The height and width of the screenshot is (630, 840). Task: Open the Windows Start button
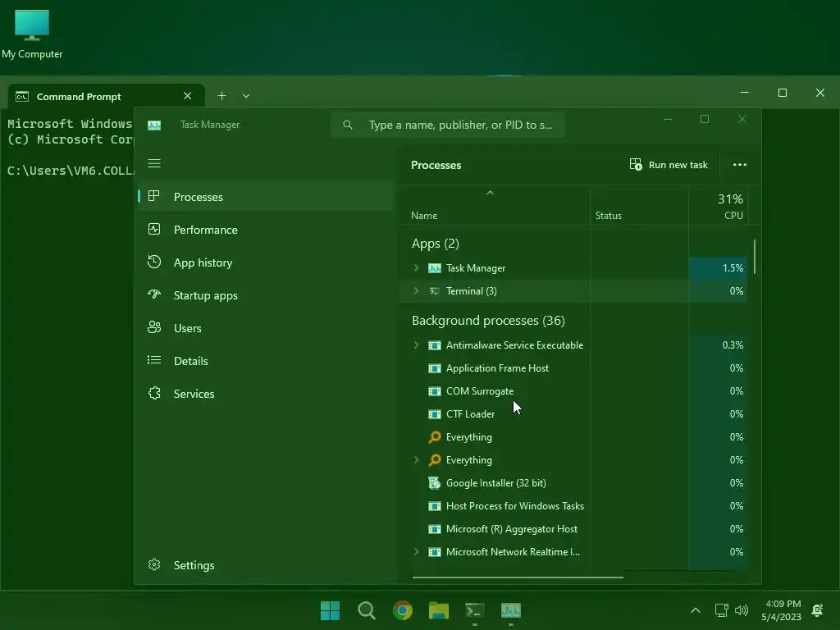point(330,610)
